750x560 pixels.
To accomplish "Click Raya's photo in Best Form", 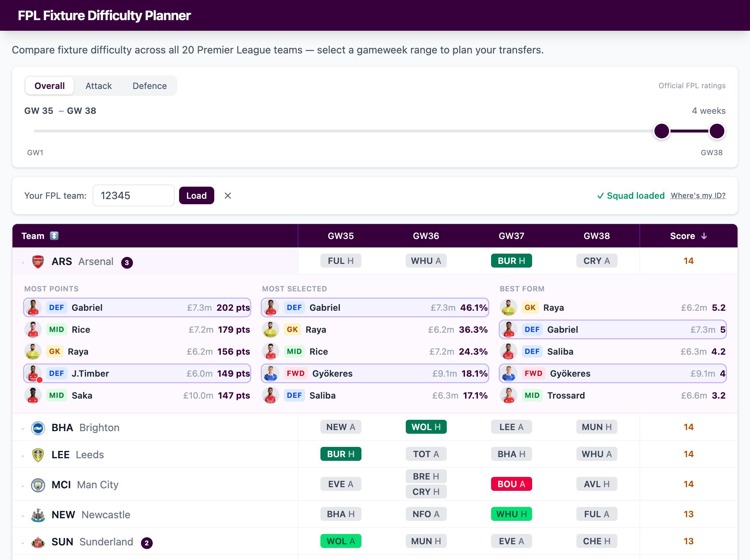I will coord(509,307).
